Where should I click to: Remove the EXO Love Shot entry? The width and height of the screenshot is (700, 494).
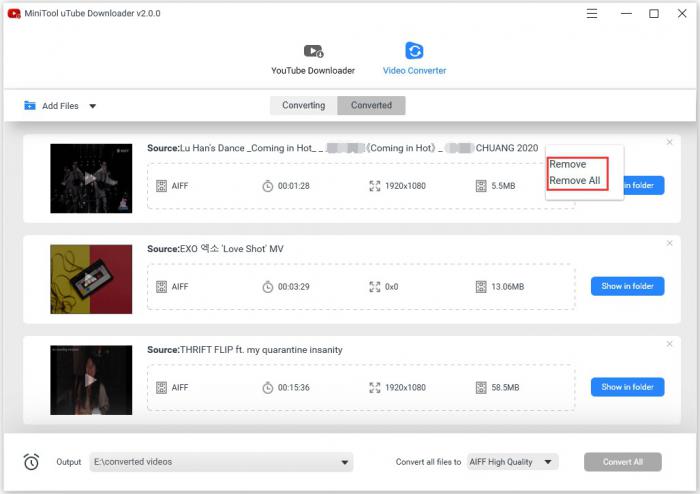[669, 243]
